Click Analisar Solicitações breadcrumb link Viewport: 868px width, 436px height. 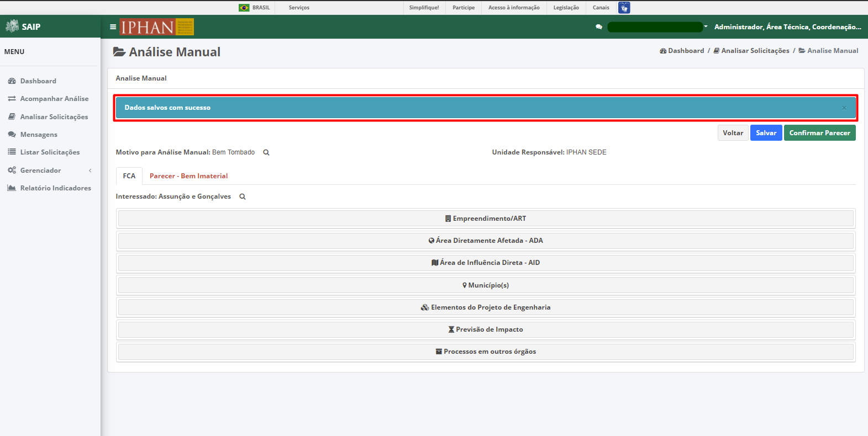click(x=751, y=51)
